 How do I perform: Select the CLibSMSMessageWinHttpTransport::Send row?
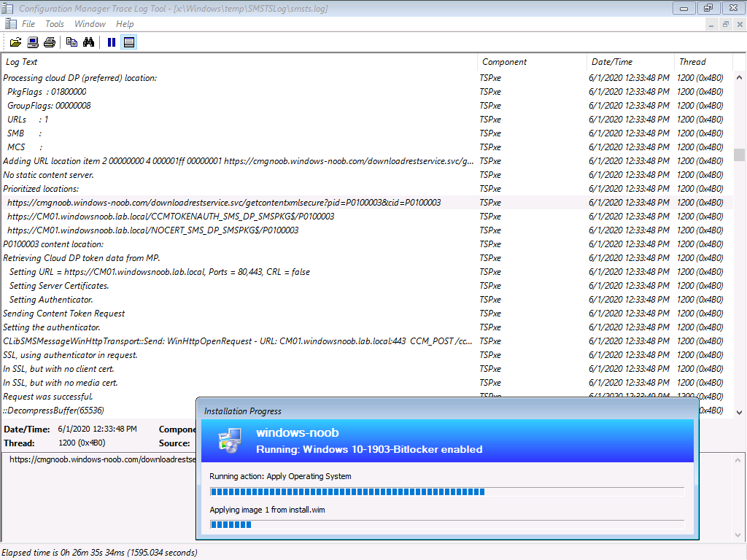tap(367, 341)
